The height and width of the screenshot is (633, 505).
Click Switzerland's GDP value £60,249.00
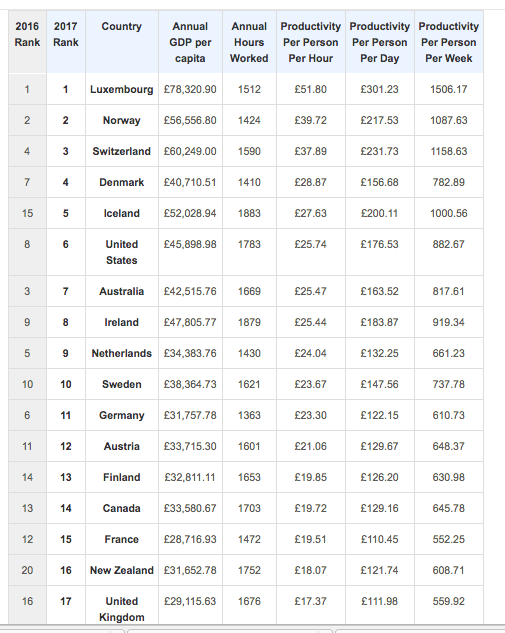pyautogui.click(x=190, y=151)
